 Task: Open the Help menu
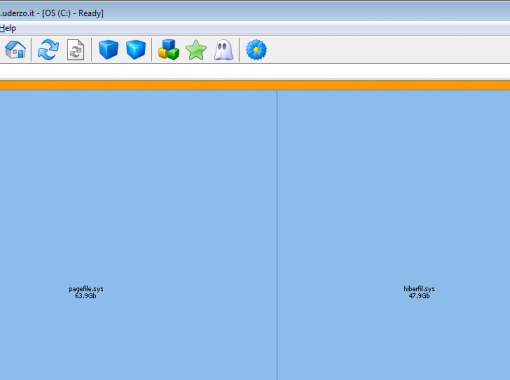8,28
